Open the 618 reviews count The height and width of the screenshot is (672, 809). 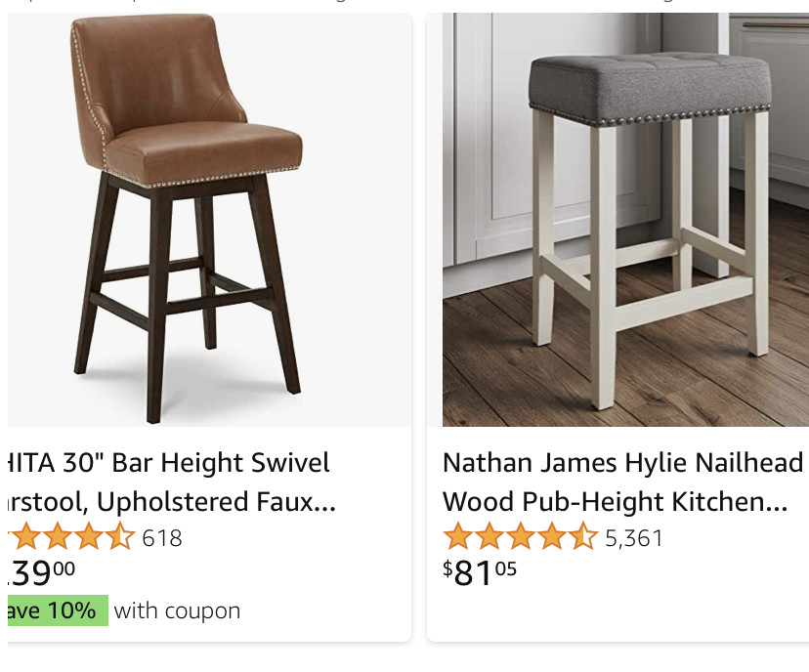(162, 538)
